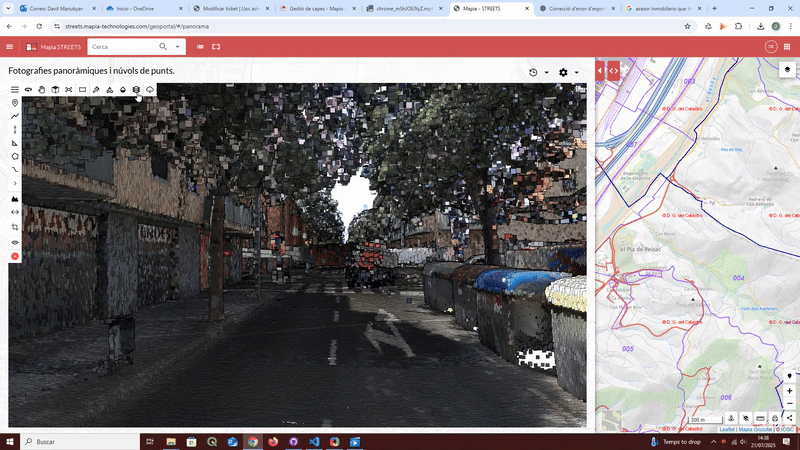The height and width of the screenshot is (450, 800).
Task: Reload the page
Action: point(39,26)
